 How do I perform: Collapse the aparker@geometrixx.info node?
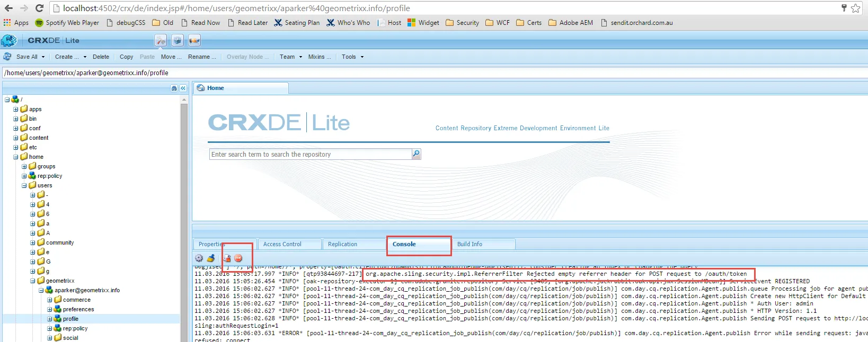point(41,291)
